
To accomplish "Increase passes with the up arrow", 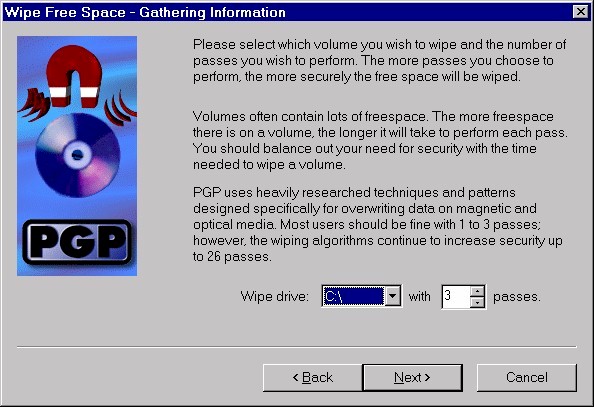I will coord(477,291).
